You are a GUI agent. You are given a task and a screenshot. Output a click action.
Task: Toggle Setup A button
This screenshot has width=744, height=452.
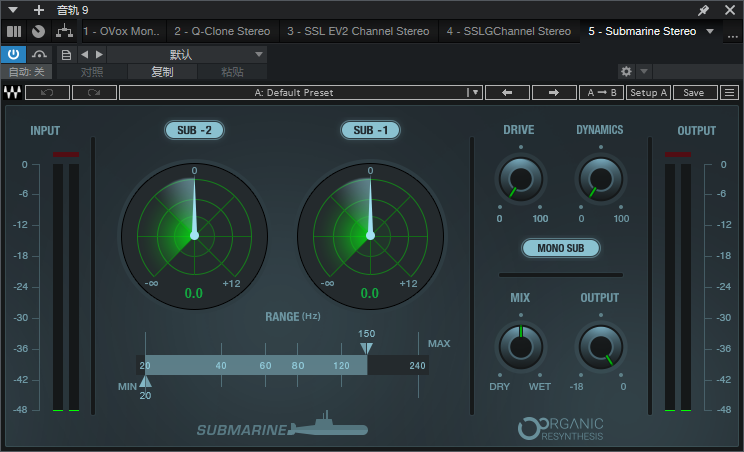pyautogui.click(x=648, y=92)
